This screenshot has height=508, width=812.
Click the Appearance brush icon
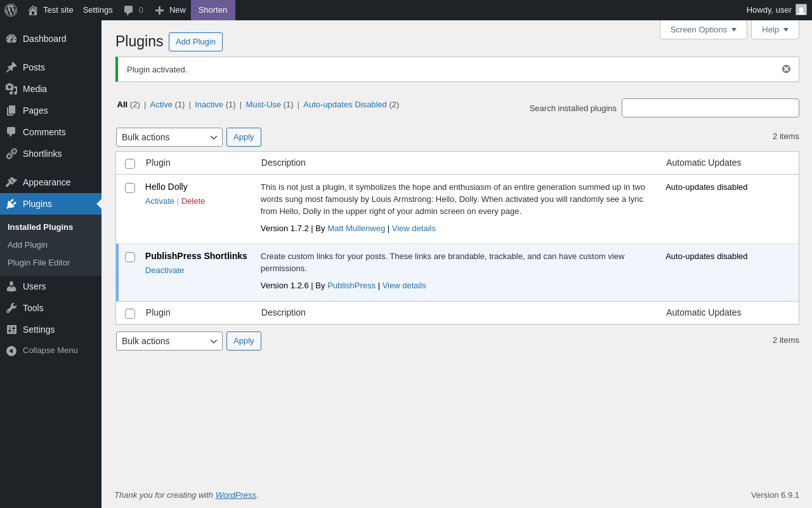pos(11,182)
